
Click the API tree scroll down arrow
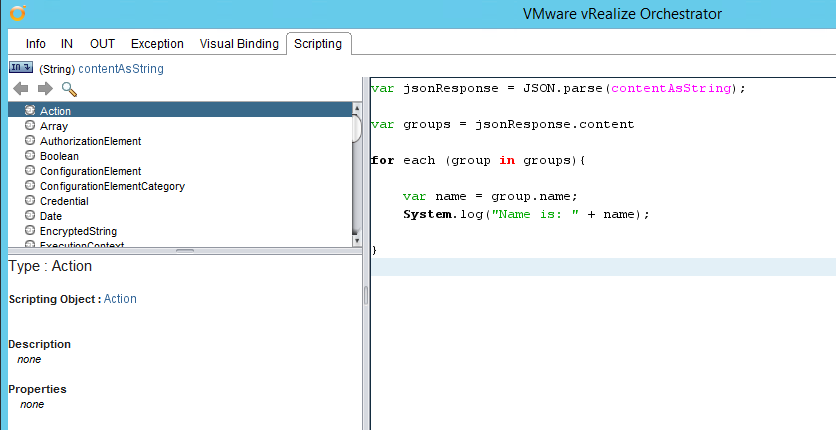(357, 241)
